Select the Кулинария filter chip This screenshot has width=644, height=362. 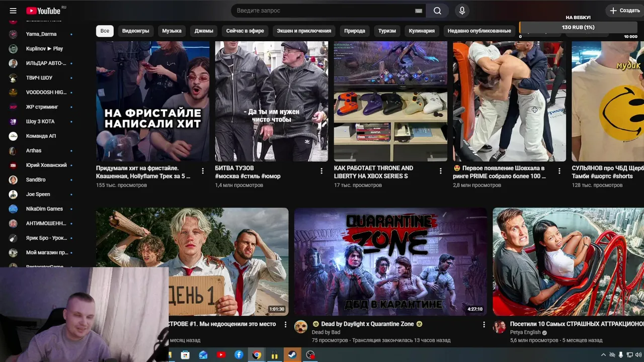tap(422, 31)
